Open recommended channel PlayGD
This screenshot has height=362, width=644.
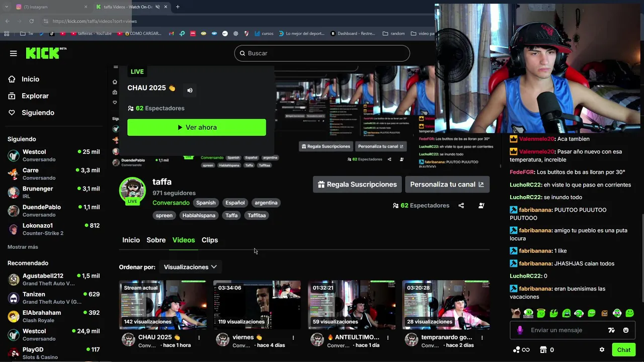[53, 353]
